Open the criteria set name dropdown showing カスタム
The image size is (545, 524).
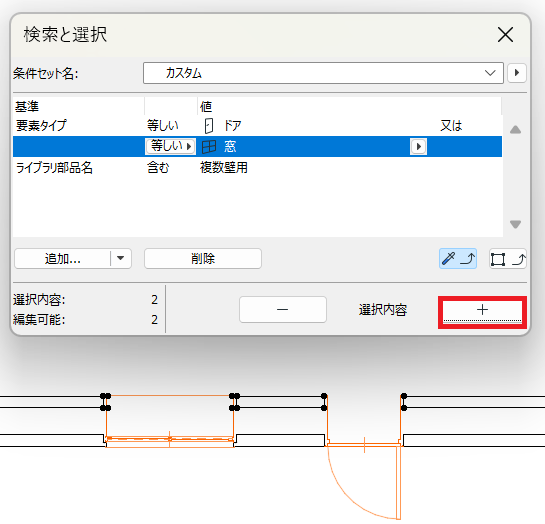[x=323, y=73]
